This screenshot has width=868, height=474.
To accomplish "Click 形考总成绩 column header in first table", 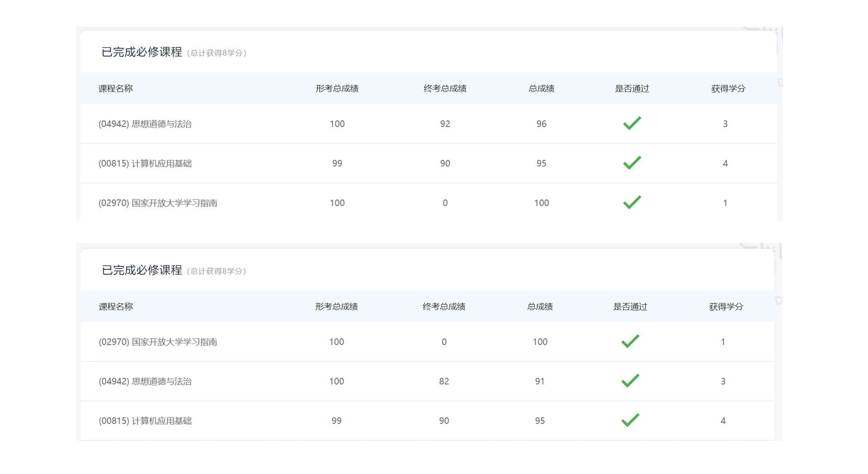I will pos(337,89).
